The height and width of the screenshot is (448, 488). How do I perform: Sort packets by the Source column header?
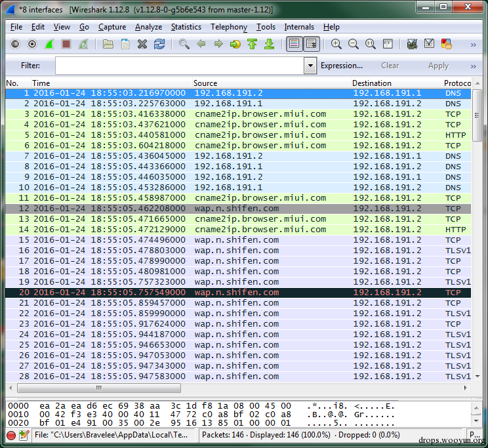pos(205,83)
